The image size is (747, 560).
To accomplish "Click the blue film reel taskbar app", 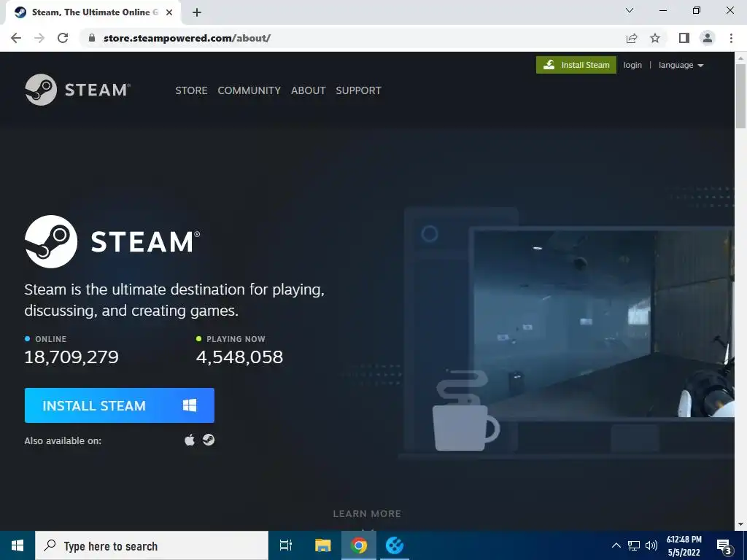I will coord(395,545).
